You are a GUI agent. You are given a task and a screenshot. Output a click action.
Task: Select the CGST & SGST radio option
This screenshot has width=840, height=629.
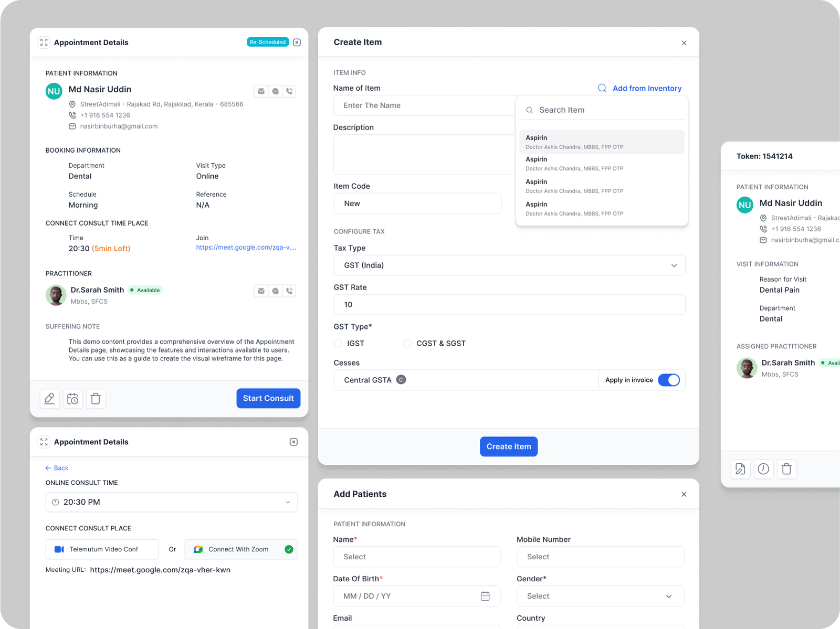(407, 344)
